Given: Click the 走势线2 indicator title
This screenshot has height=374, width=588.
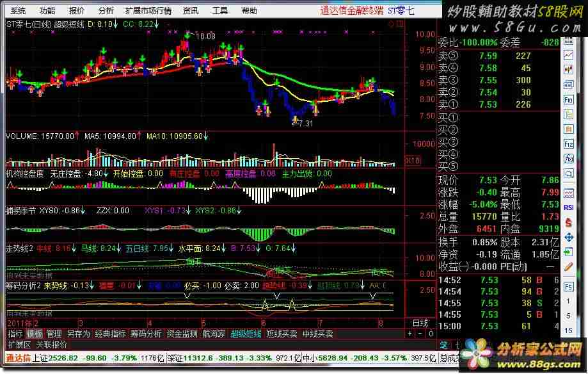Looking at the screenshot, I should (19, 248).
